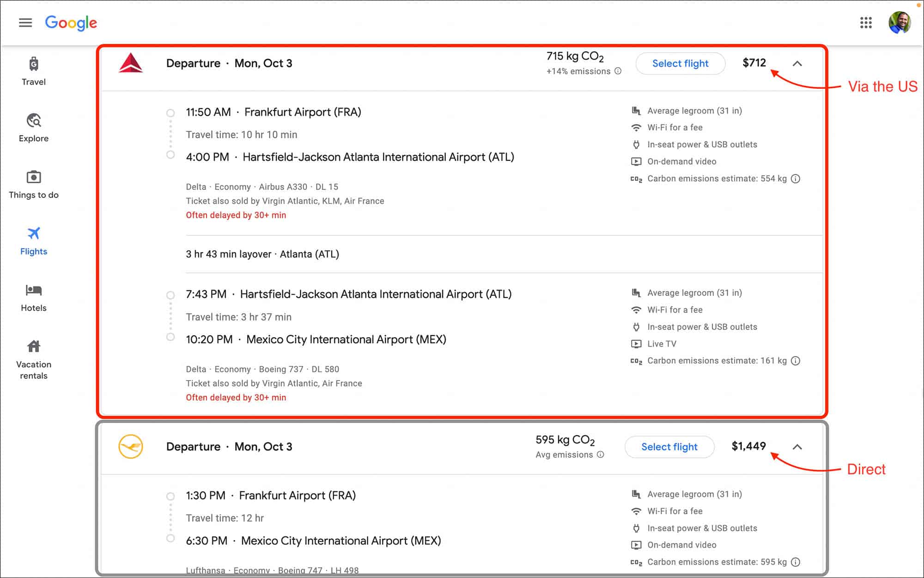The width and height of the screenshot is (924, 578).
Task: Open the Explore section
Action: click(34, 128)
